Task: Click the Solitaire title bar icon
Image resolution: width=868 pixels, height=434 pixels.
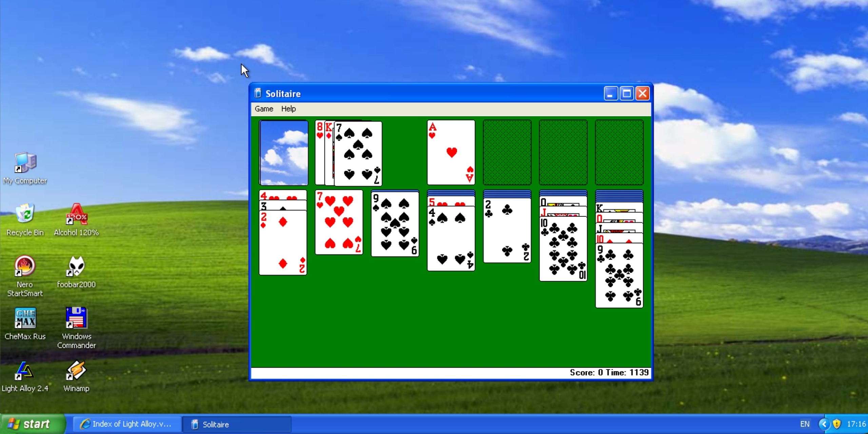Action: point(258,93)
